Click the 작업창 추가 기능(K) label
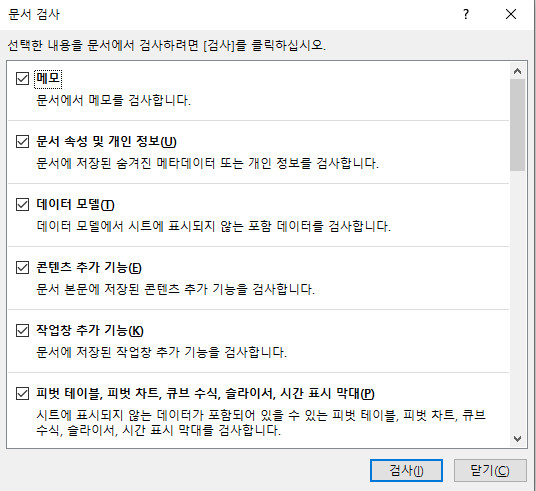This screenshot has height=491, width=536. (x=90, y=330)
